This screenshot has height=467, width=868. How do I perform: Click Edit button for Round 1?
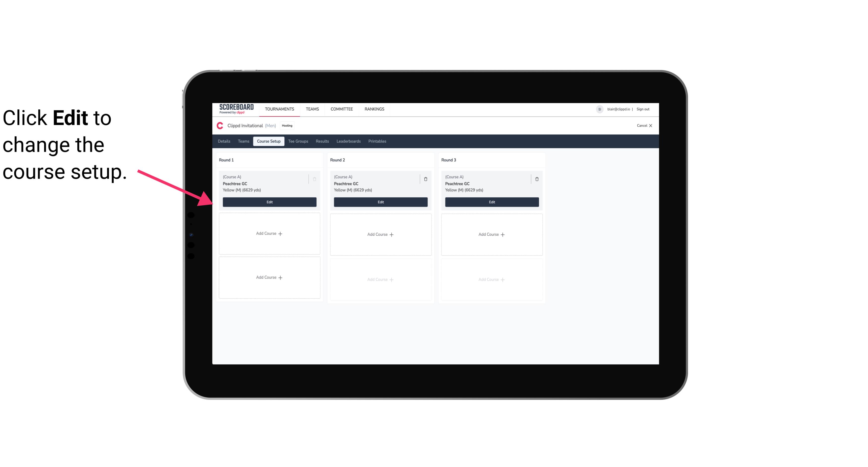269,201
